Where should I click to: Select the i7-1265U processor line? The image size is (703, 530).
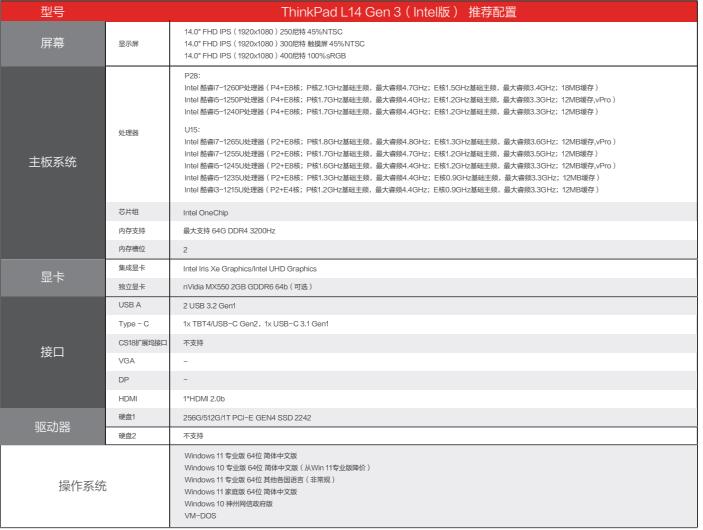[400, 142]
